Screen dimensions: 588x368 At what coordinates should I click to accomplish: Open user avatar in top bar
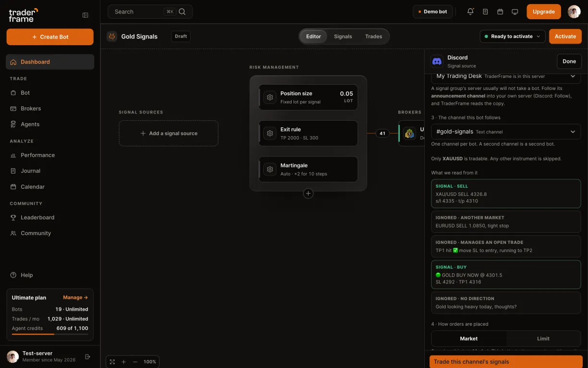(574, 12)
